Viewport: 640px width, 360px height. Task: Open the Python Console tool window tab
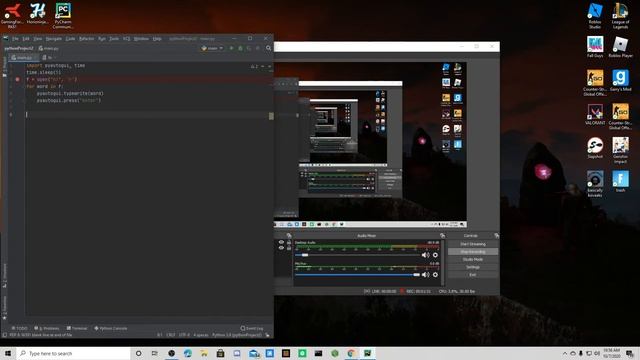tap(111, 328)
